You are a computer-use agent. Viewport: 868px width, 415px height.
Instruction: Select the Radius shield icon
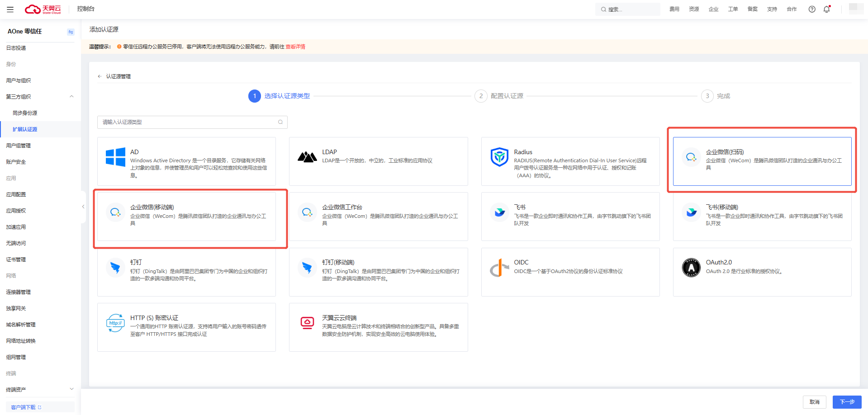499,157
